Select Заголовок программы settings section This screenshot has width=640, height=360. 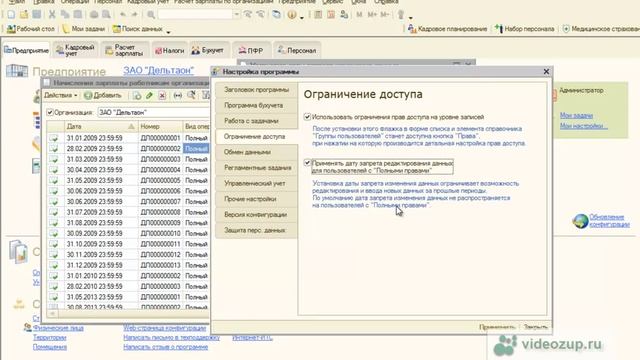[256, 90]
